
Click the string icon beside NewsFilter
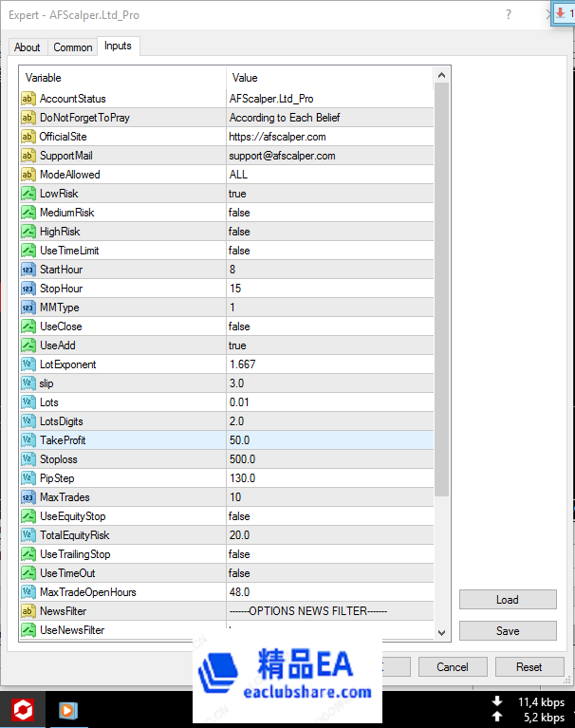click(x=28, y=611)
